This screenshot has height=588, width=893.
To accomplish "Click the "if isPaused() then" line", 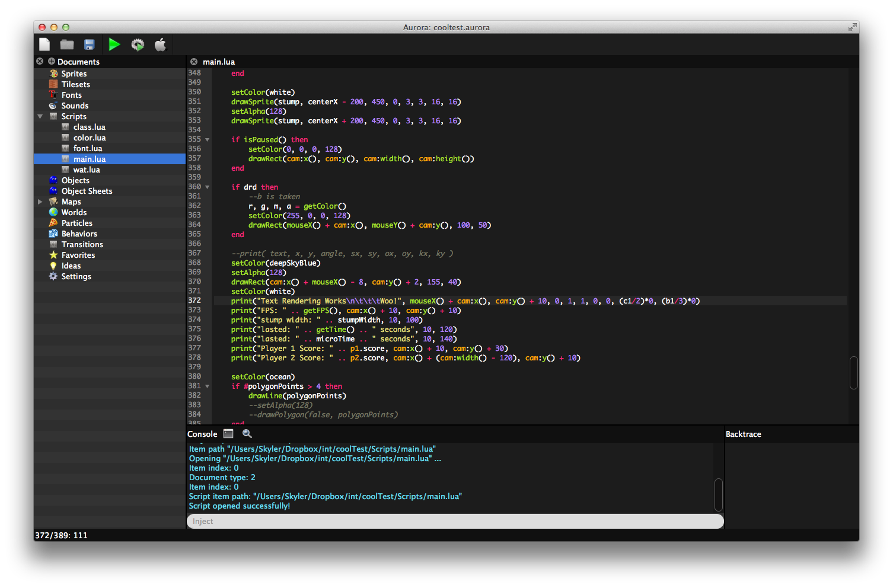I will click(x=270, y=140).
